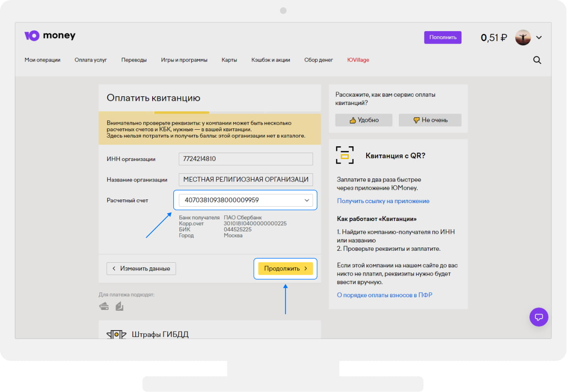Click the QR receipt scanner icon
Viewport: 567px width, 392px height.
pyautogui.click(x=345, y=155)
